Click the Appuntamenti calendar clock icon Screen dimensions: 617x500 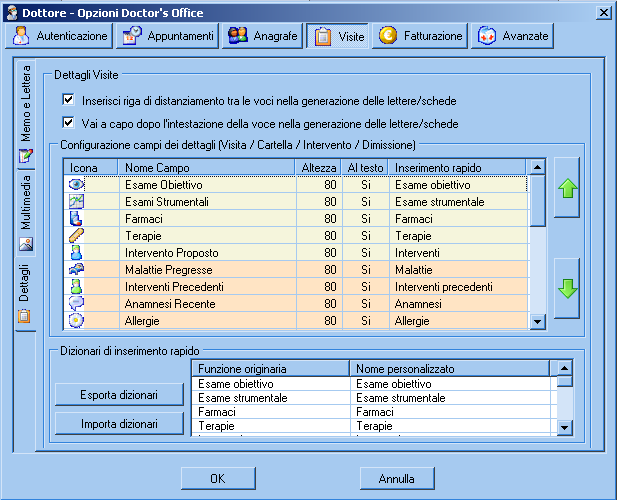pos(132,35)
